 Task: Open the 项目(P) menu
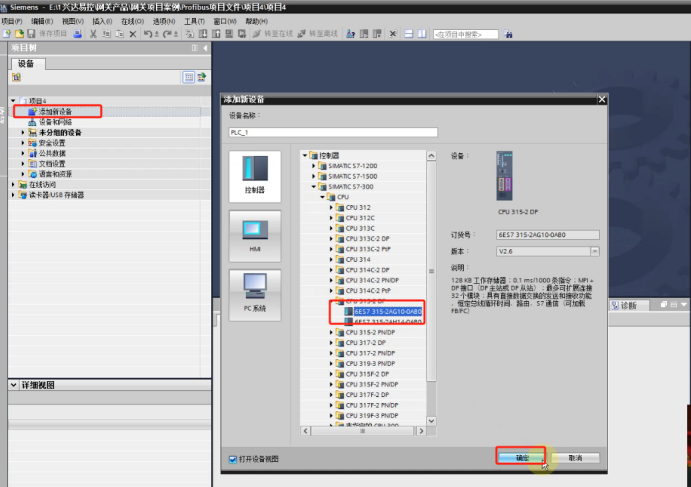click(11, 21)
